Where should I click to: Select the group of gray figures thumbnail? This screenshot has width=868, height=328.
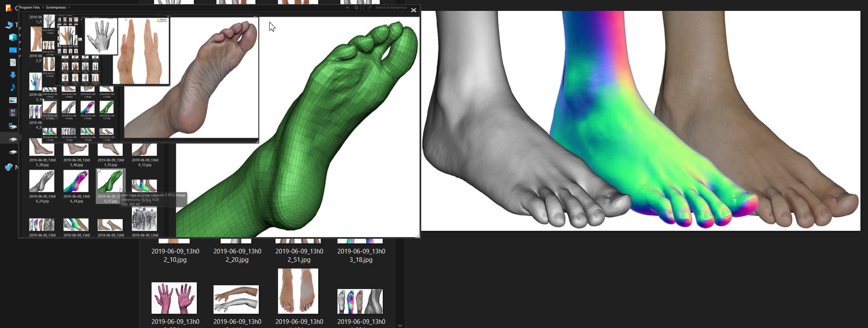tap(144, 219)
